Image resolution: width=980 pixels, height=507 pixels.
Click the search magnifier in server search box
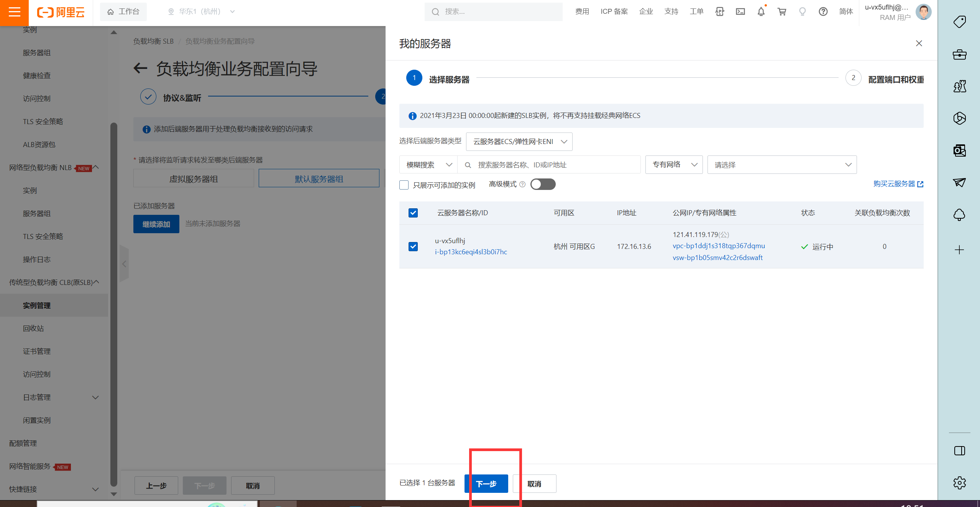click(468, 165)
